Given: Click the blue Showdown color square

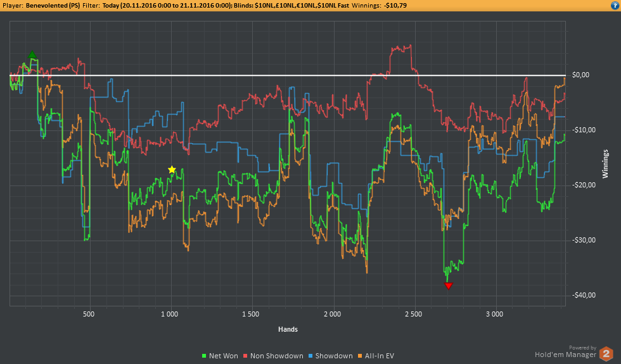Looking at the screenshot, I should pyautogui.click(x=310, y=356).
